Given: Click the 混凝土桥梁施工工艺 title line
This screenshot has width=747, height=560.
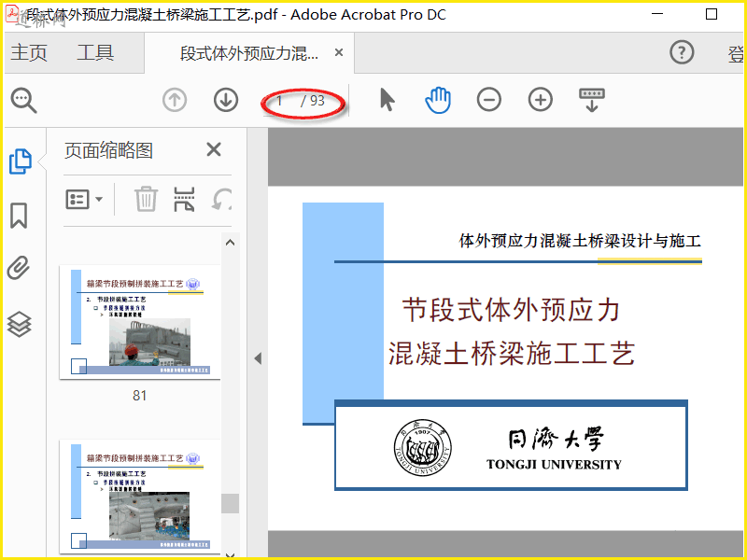Looking at the screenshot, I should click(x=511, y=354).
